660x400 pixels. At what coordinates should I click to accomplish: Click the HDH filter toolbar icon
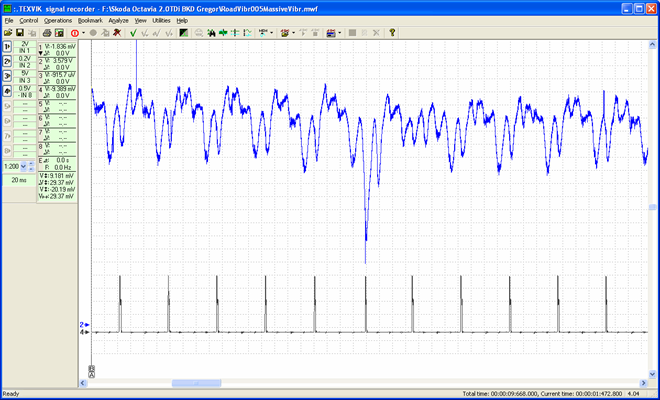point(263,33)
